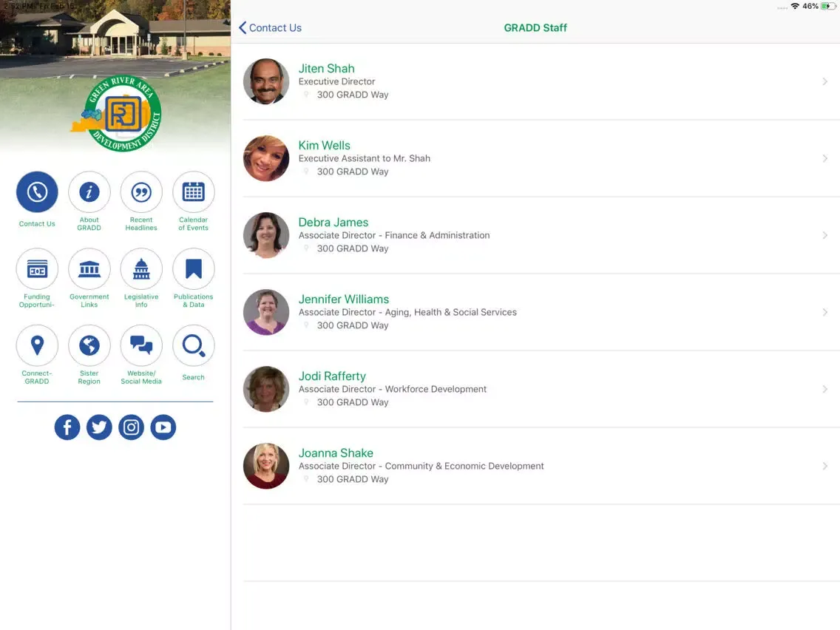Tap Kim Wells's profile photo
Image resolution: width=840 pixels, height=630 pixels.
click(266, 158)
